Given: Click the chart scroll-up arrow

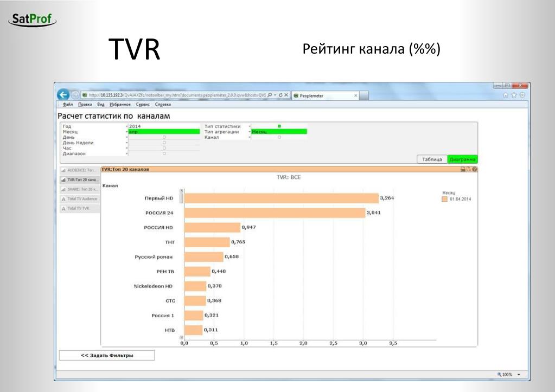Looking at the screenshot, I should click(x=182, y=191).
